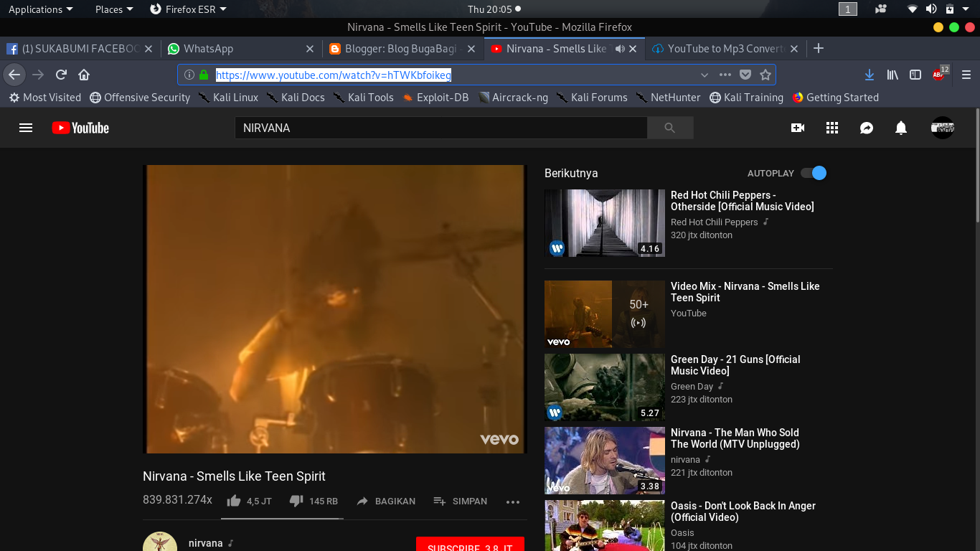This screenshot has width=980, height=551.
Task: Open the Kali Tools bookmark
Action: point(363,98)
